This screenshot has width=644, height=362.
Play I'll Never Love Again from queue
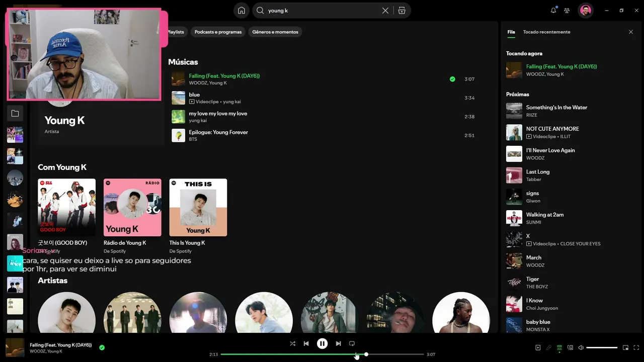pos(570,154)
